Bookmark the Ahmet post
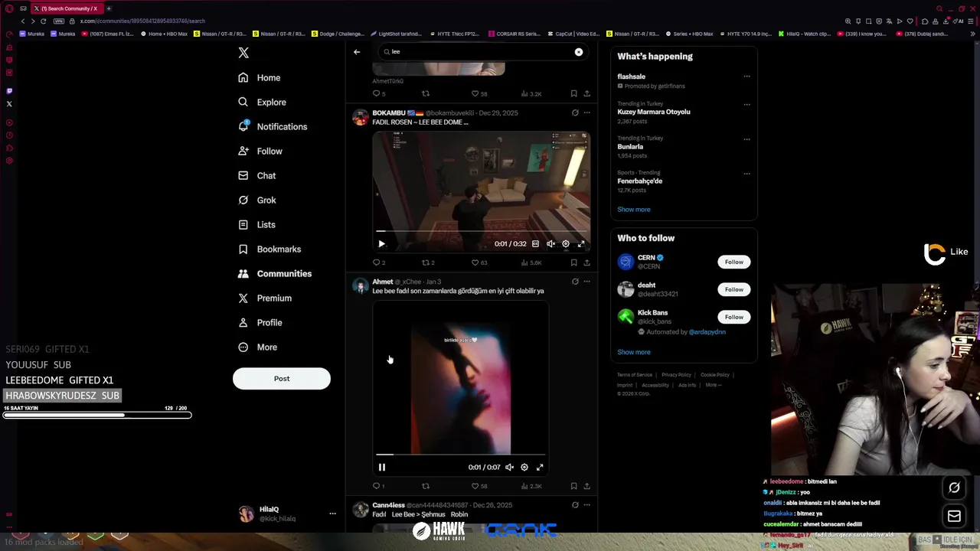The width and height of the screenshot is (980, 551). (x=573, y=486)
